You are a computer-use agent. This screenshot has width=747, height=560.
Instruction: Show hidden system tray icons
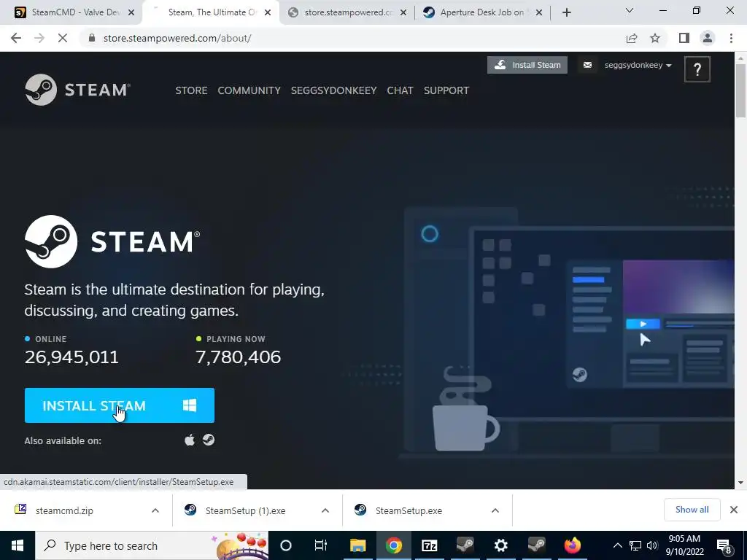(617, 545)
